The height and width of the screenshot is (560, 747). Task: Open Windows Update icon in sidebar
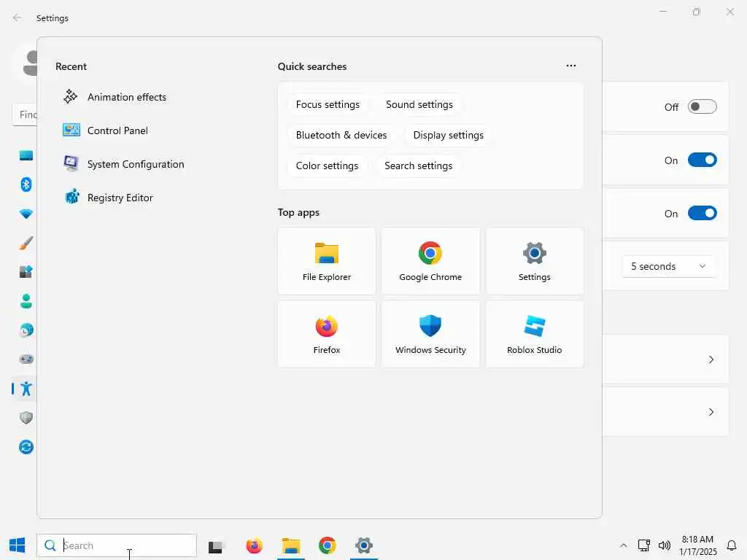tap(26, 447)
